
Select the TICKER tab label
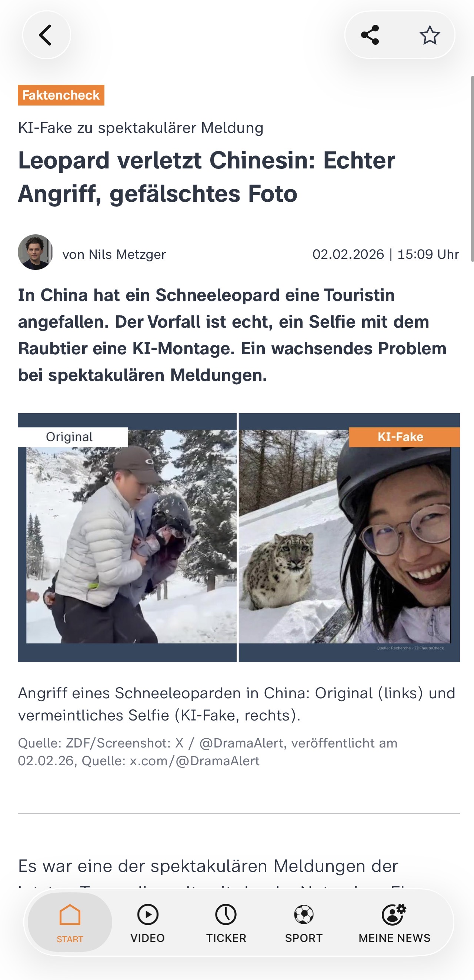point(226,938)
